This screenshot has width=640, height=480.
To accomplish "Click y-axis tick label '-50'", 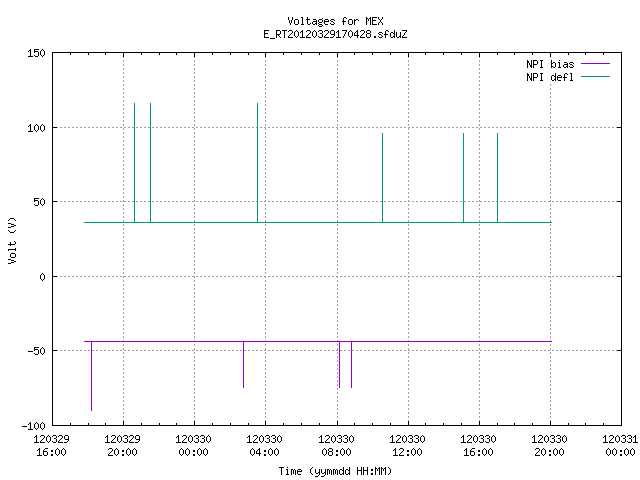I will click(x=36, y=351).
